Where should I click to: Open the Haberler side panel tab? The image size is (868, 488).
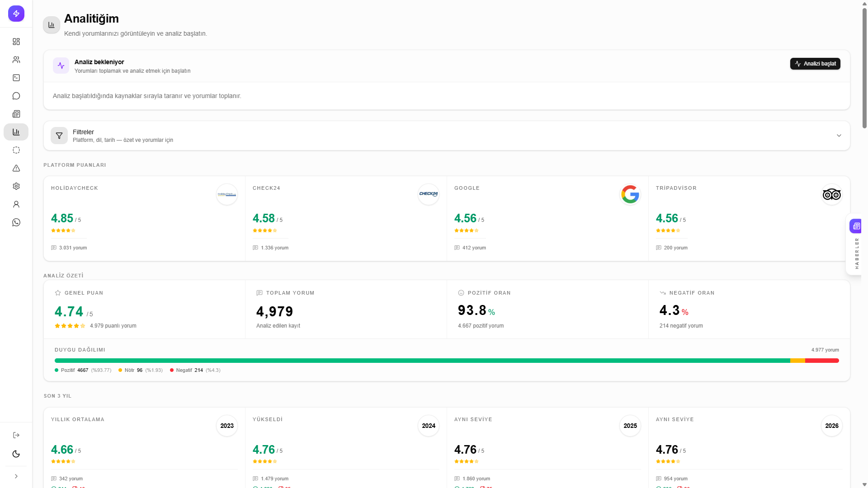click(x=854, y=244)
